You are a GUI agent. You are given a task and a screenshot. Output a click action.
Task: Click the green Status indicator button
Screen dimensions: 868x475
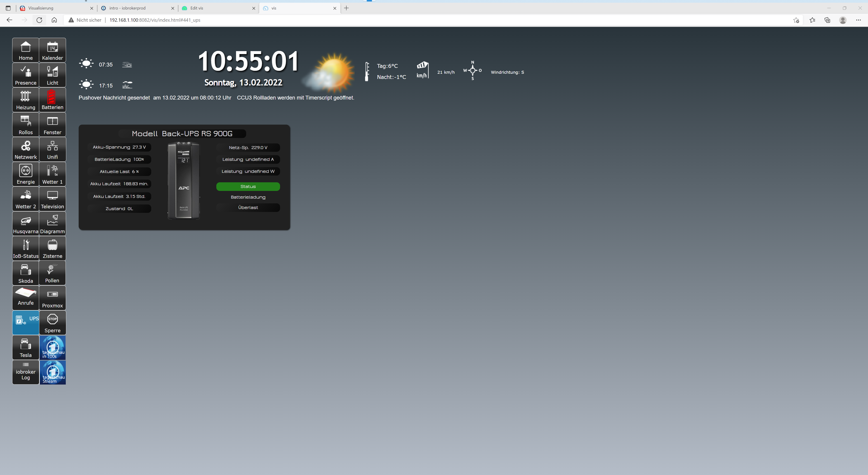pyautogui.click(x=248, y=186)
